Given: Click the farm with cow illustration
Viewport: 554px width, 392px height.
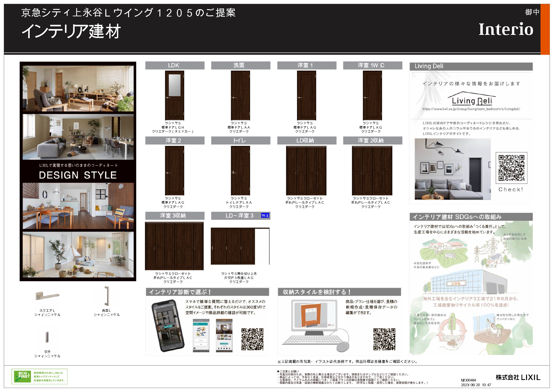Looking at the screenshot, I should point(443,254).
